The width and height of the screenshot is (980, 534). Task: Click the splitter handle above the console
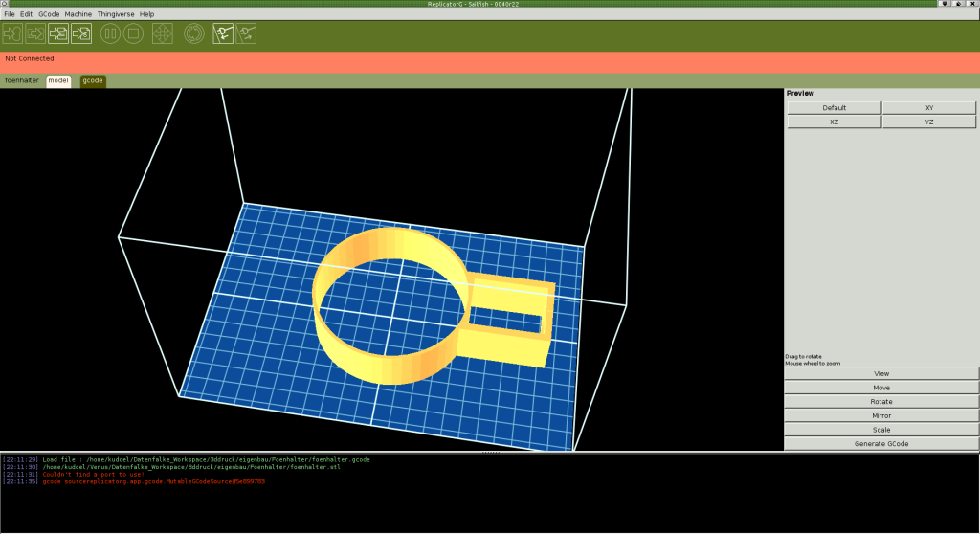pyautogui.click(x=490, y=452)
